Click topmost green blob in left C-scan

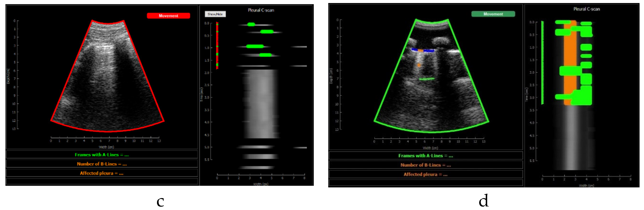click(x=251, y=25)
